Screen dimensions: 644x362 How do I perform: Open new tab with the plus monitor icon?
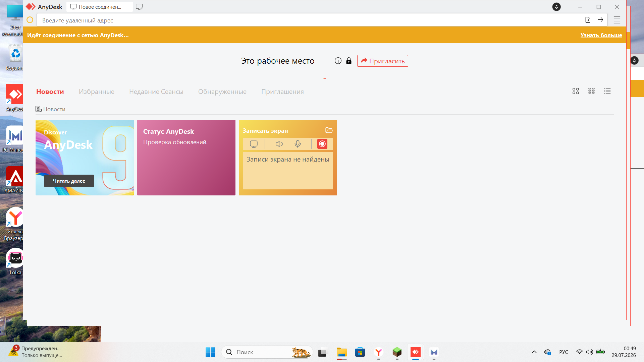[x=139, y=7]
